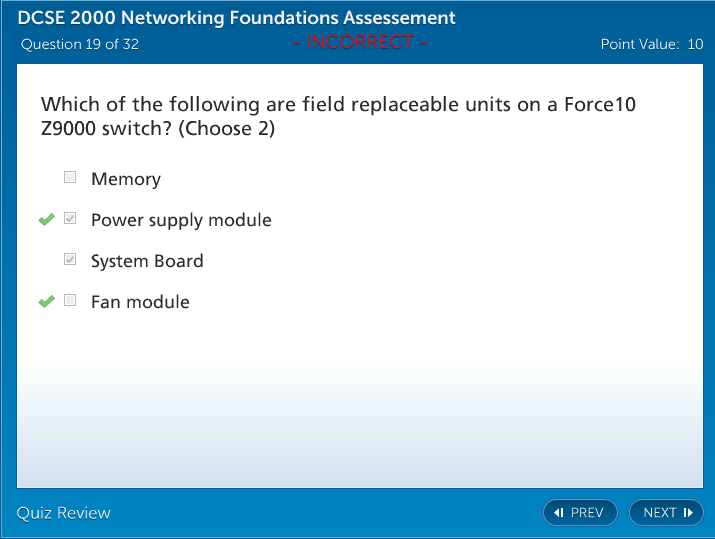The height and width of the screenshot is (539, 715).
Task: Click green checkmark beside Fan module
Action: coord(46,302)
